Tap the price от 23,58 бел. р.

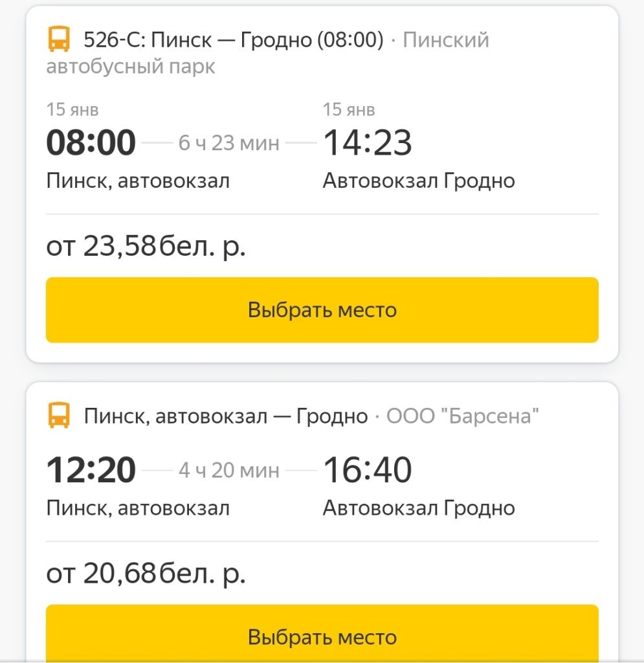(146, 247)
